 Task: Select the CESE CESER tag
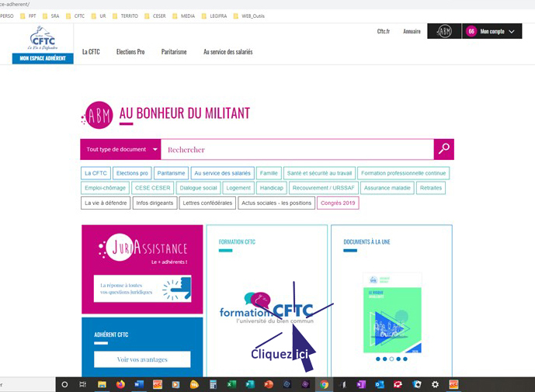pyautogui.click(x=152, y=188)
